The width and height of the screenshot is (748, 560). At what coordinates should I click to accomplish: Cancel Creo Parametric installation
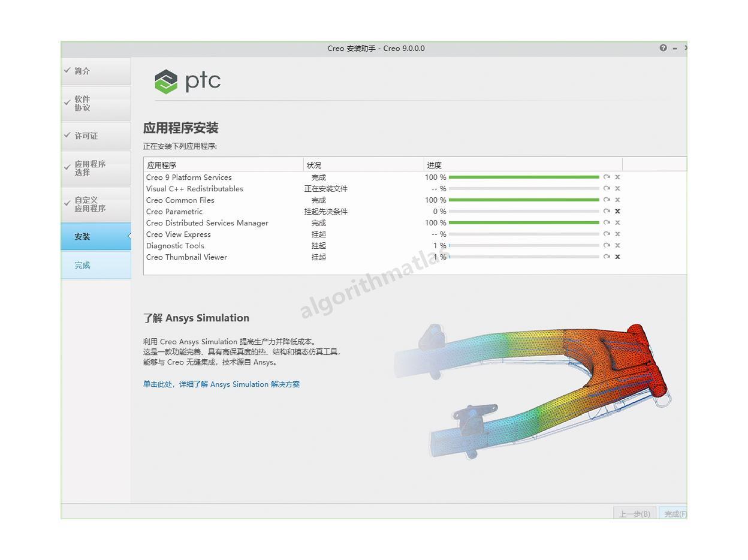pos(617,211)
